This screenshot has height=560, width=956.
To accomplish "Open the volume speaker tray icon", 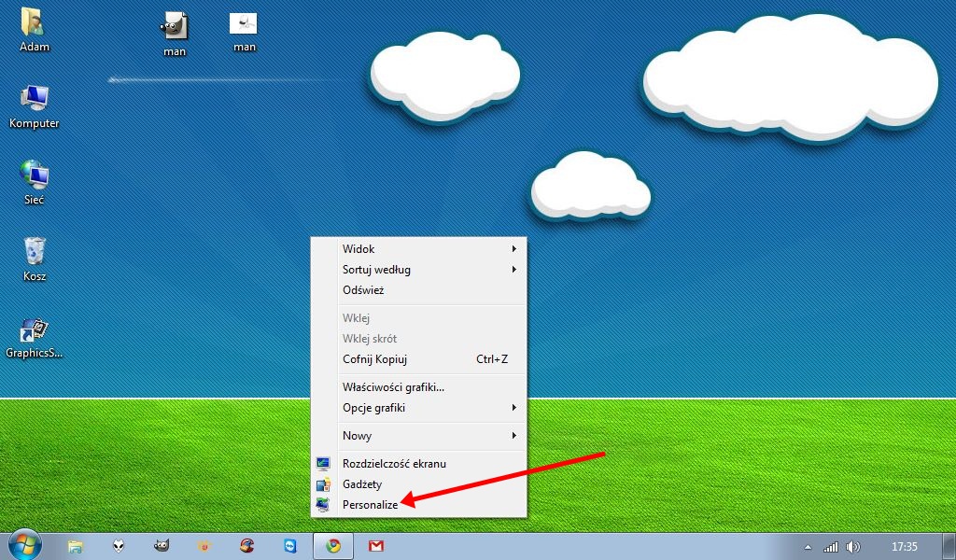I will tap(853, 547).
